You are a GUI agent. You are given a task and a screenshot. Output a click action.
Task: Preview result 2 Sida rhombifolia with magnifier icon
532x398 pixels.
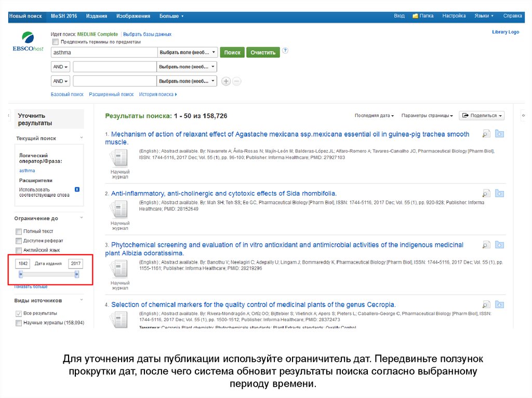coord(486,194)
